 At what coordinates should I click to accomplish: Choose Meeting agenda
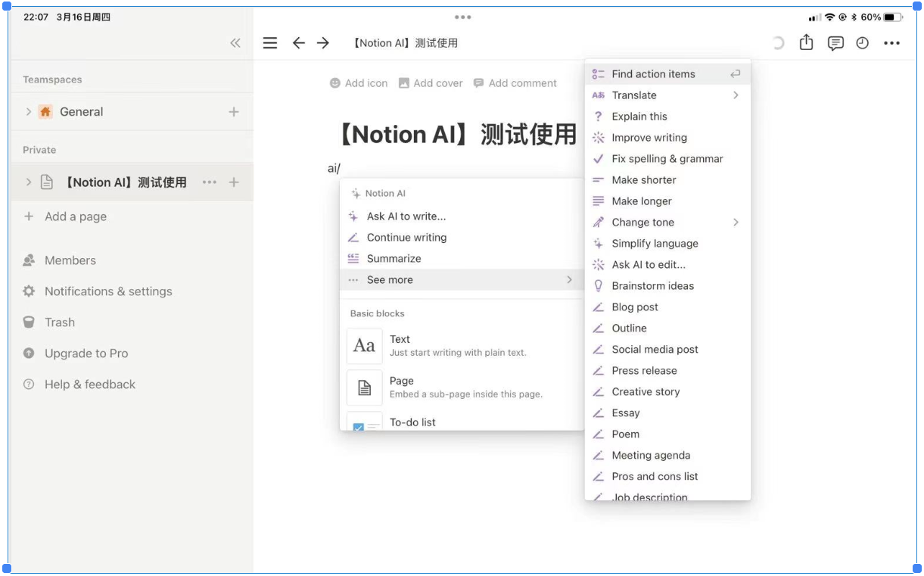tap(668, 456)
